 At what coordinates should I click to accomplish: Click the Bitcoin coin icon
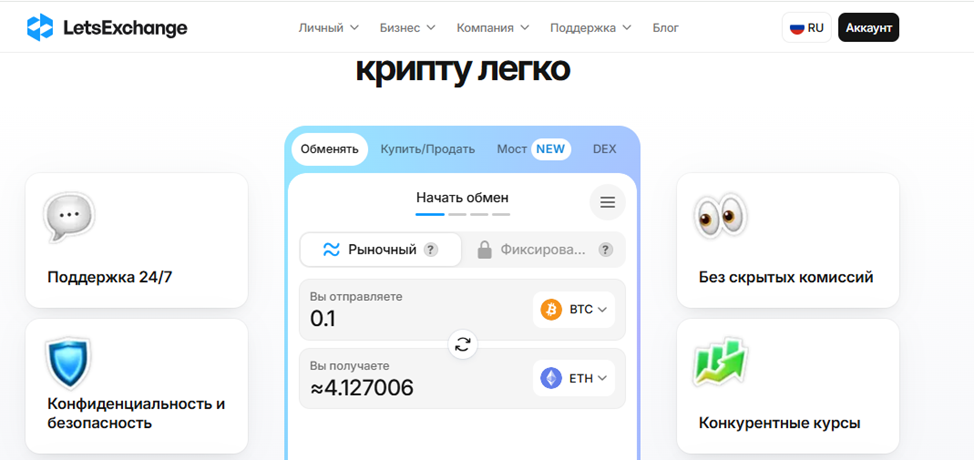pos(551,309)
